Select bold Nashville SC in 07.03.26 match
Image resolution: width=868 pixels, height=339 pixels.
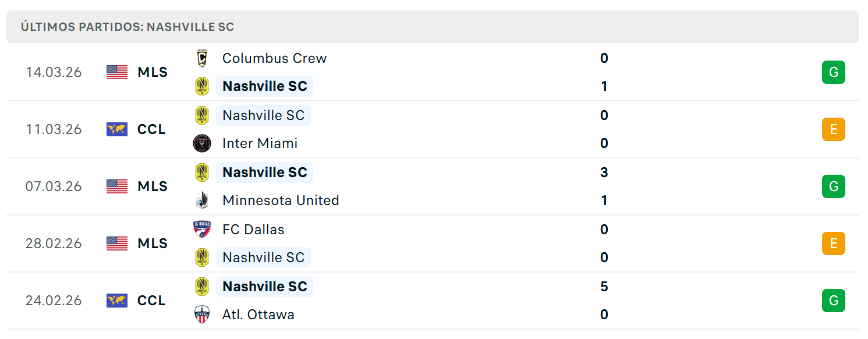coord(265,172)
